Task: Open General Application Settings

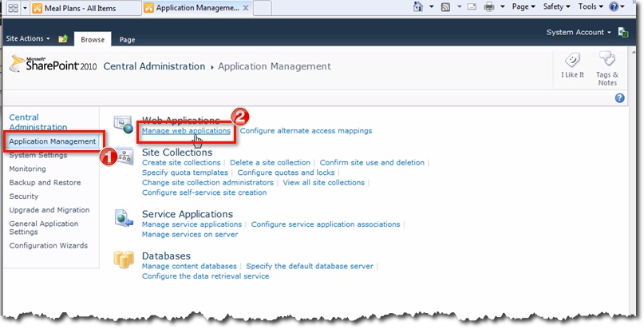Action: 44,228
